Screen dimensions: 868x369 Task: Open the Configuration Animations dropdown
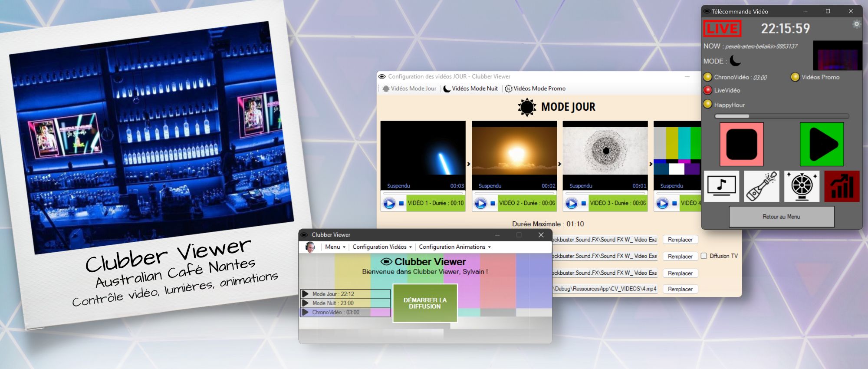(455, 247)
